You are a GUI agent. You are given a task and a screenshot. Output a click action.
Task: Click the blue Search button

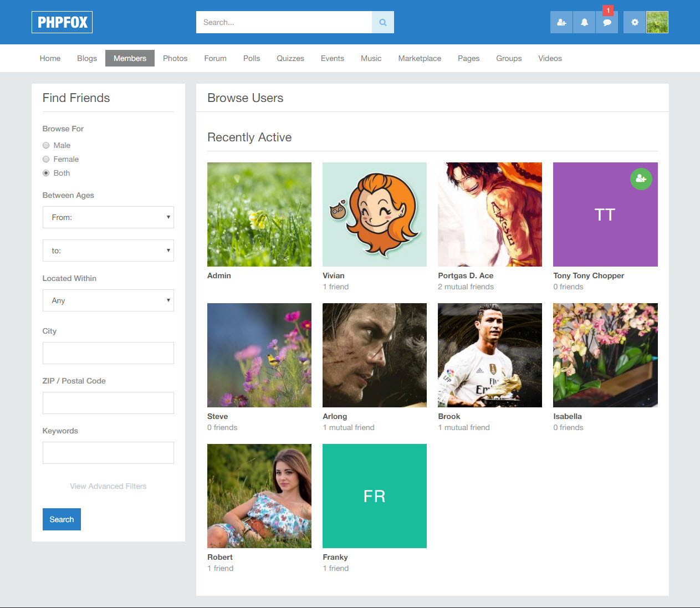(x=62, y=519)
